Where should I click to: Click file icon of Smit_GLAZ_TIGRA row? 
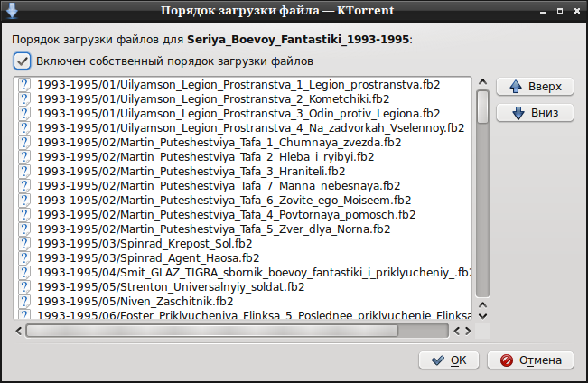click(24, 272)
